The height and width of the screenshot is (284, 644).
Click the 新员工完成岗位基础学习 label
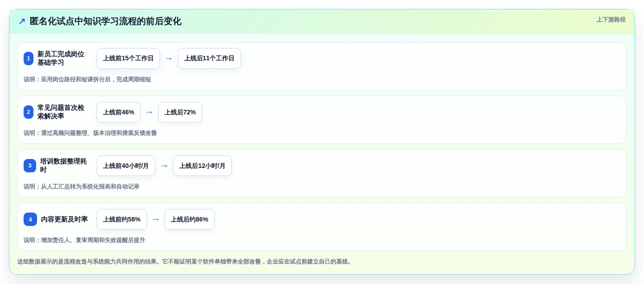tap(61, 58)
